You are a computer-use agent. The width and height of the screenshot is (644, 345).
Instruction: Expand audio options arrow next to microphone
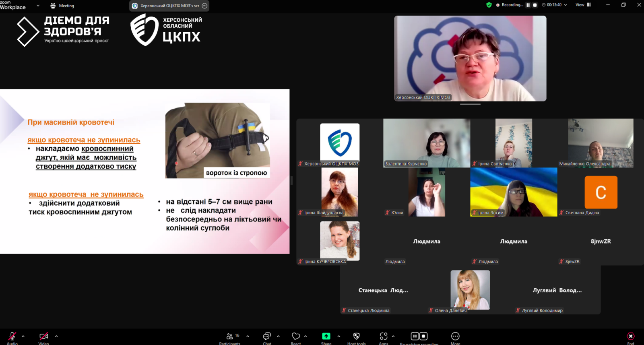pos(23,336)
